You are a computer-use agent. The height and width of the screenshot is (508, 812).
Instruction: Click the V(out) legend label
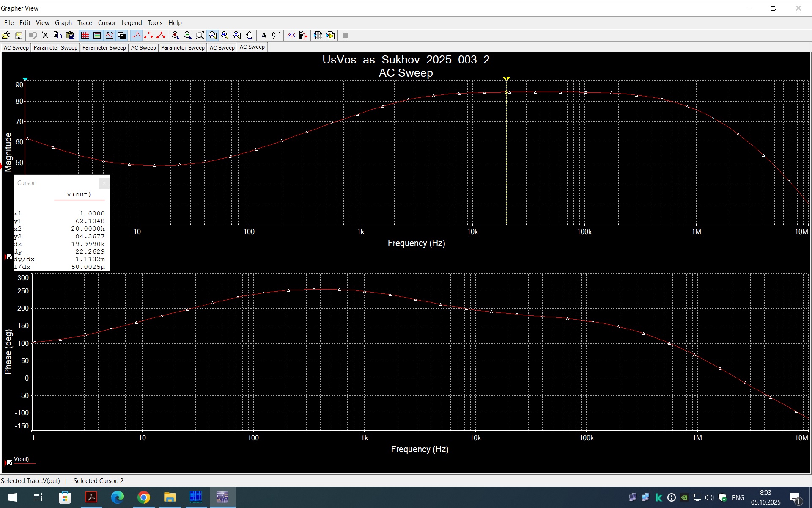[x=22, y=459]
